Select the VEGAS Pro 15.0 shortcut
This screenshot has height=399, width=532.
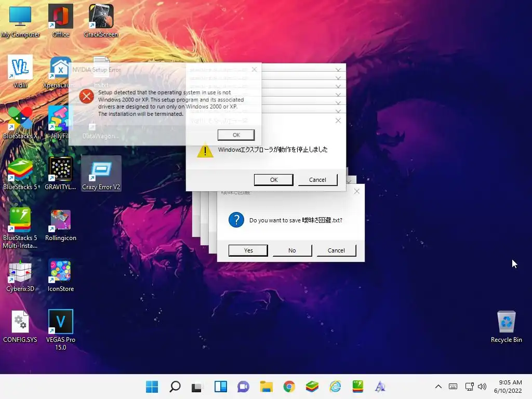[x=60, y=330]
